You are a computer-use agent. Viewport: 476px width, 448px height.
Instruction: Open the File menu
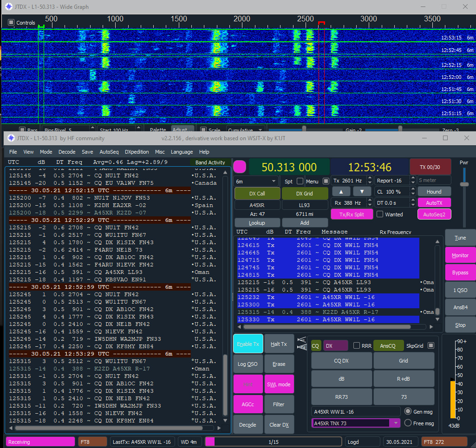point(13,152)
